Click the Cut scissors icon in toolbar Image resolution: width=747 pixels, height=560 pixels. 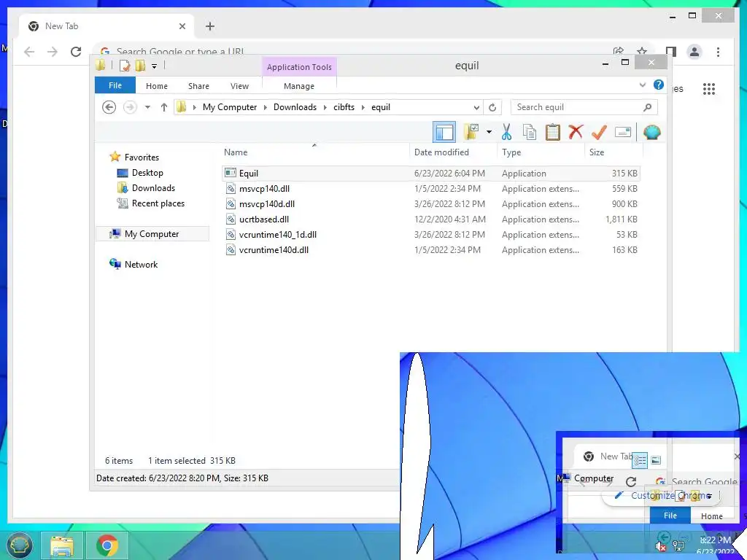pyautogui.click(x=506, y=132)
